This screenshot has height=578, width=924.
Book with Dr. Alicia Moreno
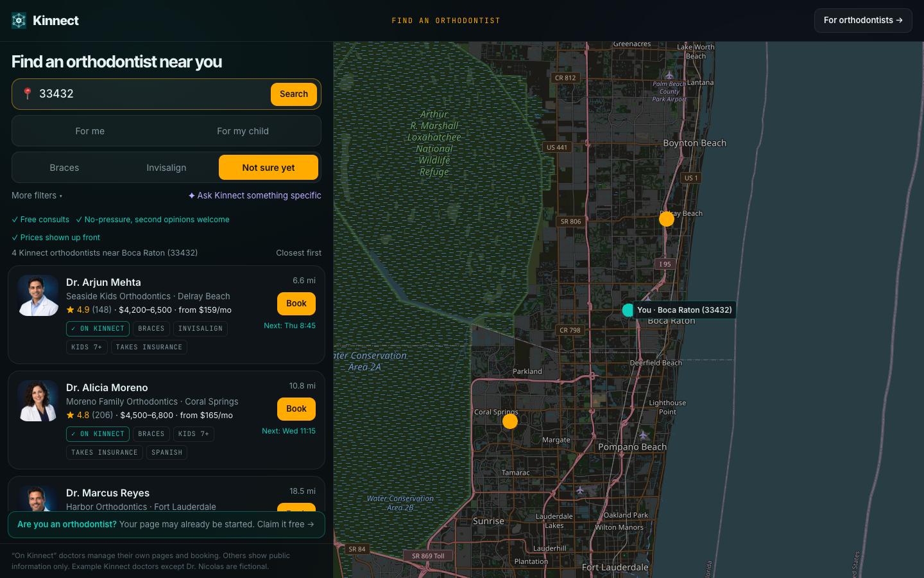pos(296,409)
